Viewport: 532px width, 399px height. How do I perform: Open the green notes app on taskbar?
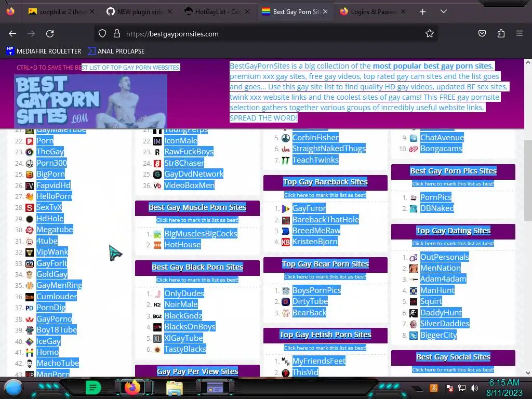(x=93, y=388)
